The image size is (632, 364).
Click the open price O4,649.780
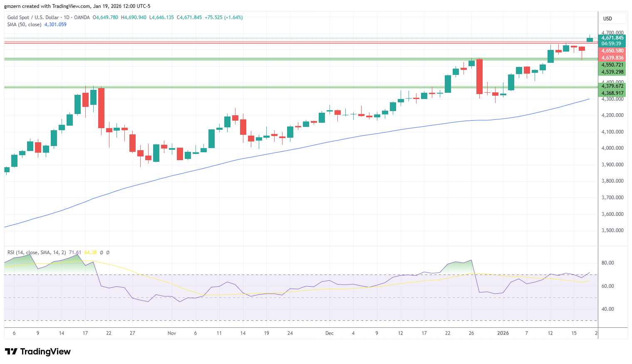(x=105, y=17)
